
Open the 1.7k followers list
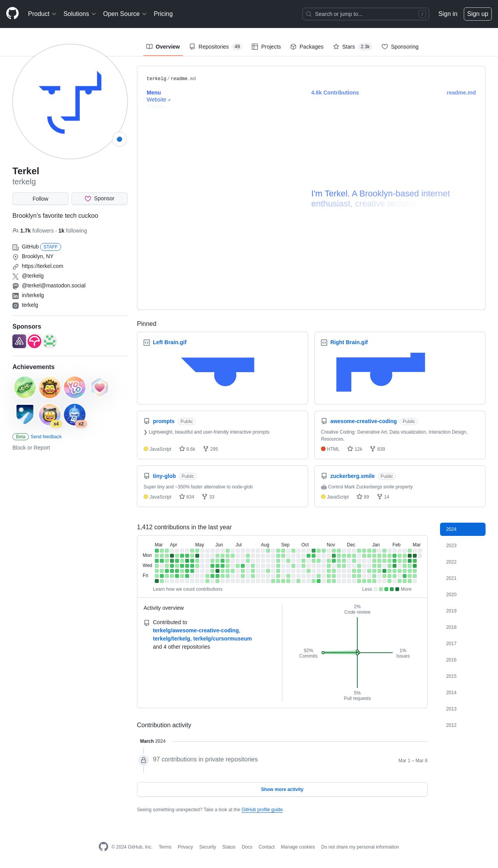pos(37,231)
